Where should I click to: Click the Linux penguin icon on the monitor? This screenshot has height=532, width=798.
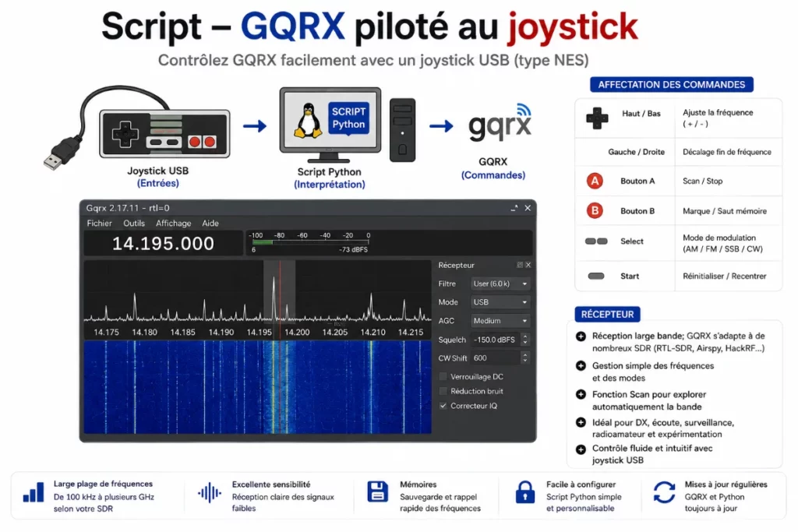(309, 121)
